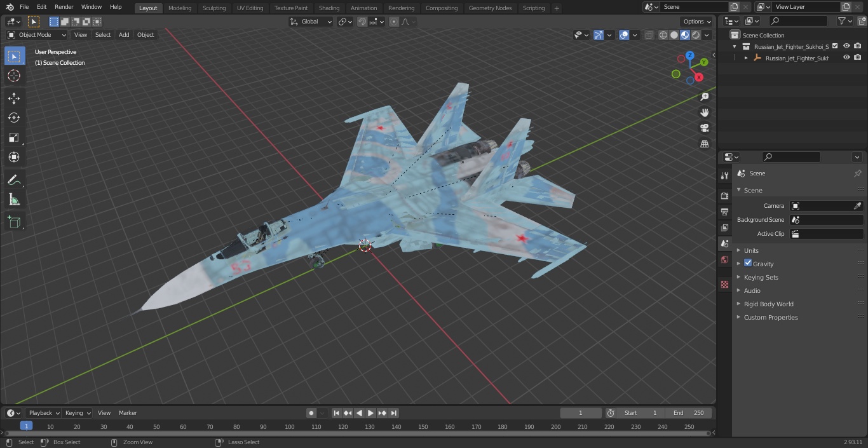Click the Blender logo menu icon

[9, 7]
